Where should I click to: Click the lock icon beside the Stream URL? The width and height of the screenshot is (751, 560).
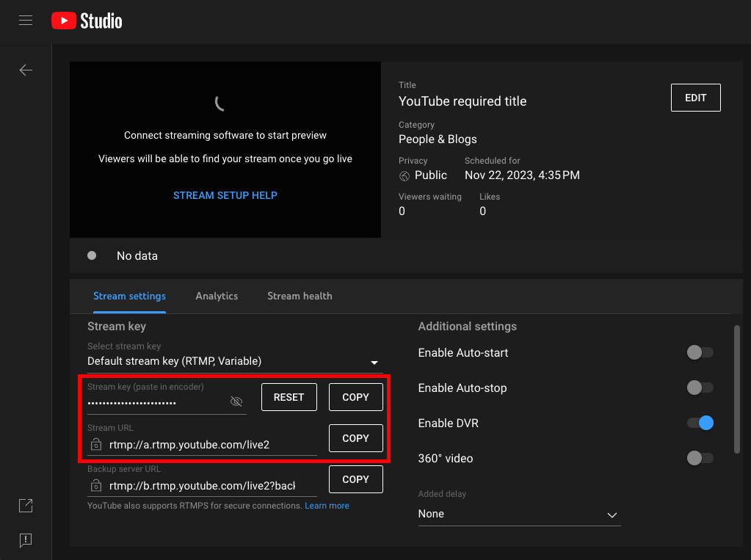pyautogui.click(x=95, y=444)
